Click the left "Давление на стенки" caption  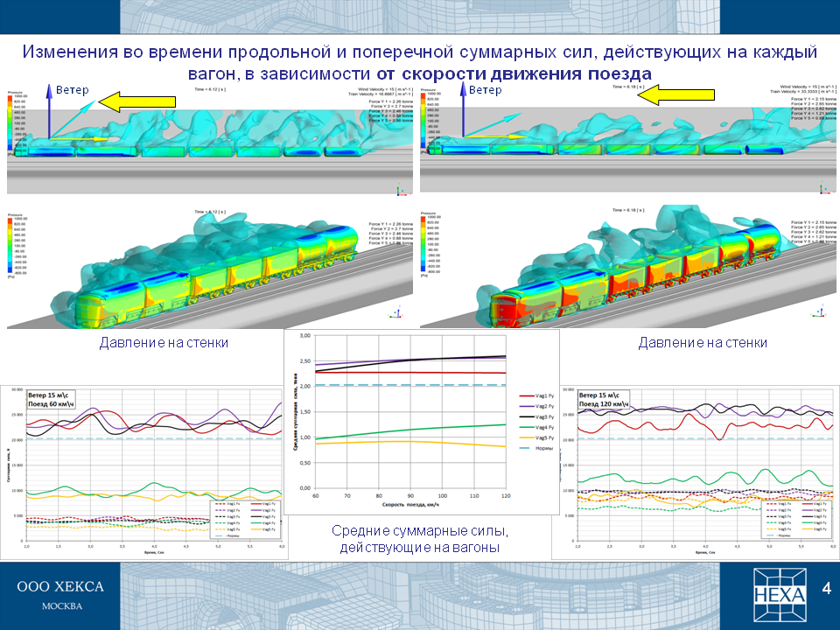pyautogui.click(x=164, y=343)
